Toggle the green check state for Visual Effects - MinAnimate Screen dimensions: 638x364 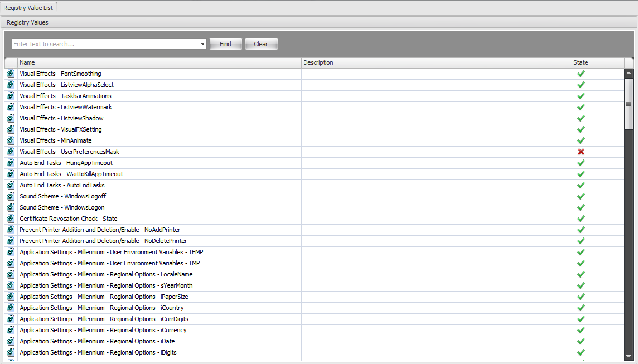[581, 140]
